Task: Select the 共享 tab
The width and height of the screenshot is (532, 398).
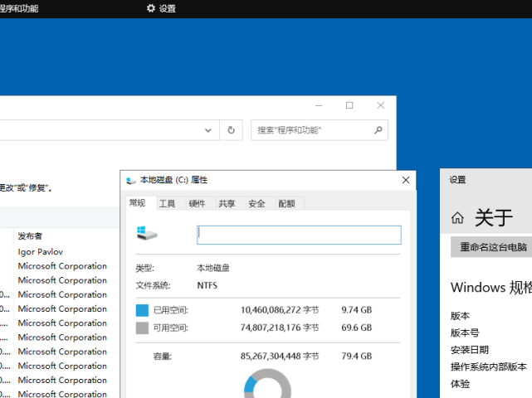Action: (x=227, y=204)
